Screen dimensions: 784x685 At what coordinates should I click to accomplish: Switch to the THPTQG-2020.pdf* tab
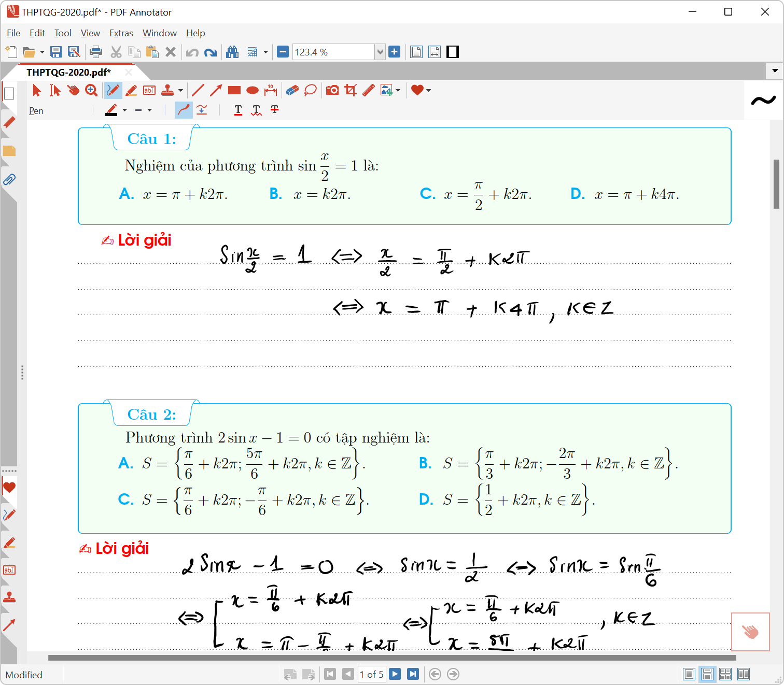pos(68,72)
